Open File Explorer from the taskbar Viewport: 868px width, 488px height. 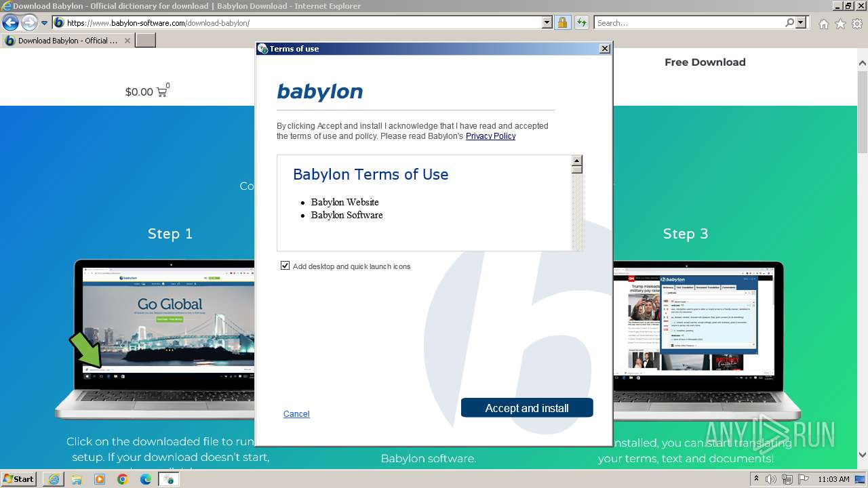point(77,479)
